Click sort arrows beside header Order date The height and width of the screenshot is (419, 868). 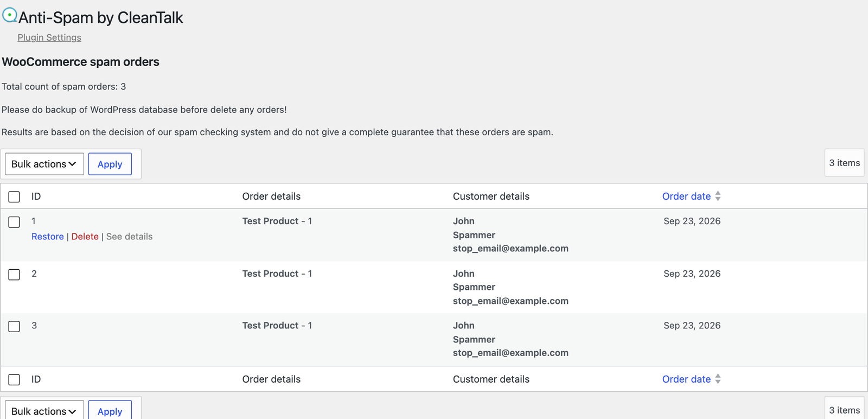click(718, 196)
